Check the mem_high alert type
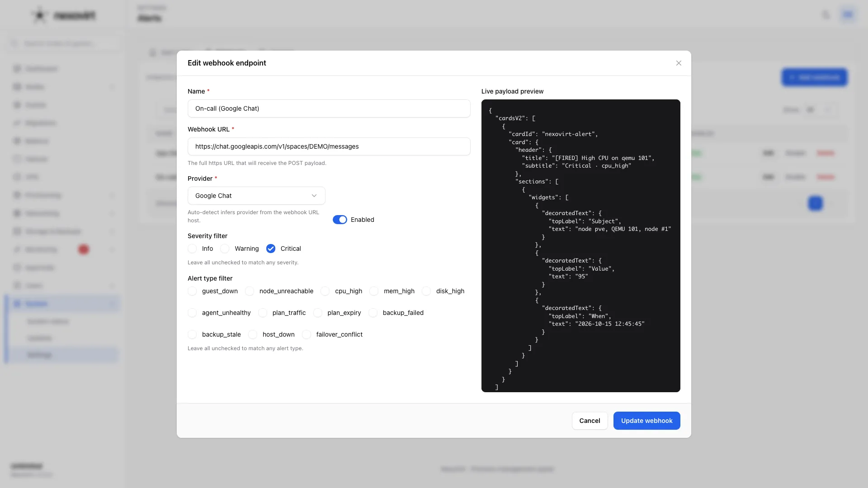The height and width of the screenshot is (488, 868). tap(374, 291)
